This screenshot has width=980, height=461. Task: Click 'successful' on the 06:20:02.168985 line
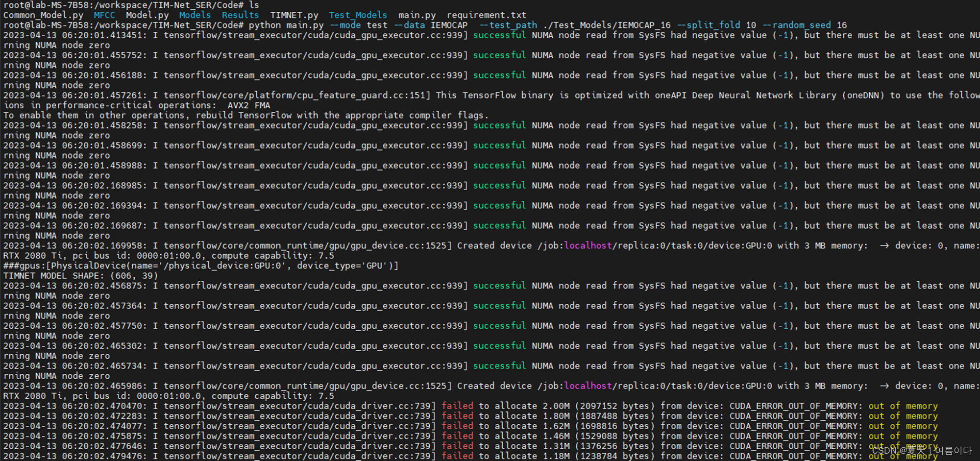pyautogui.click(x=499, y=185)
